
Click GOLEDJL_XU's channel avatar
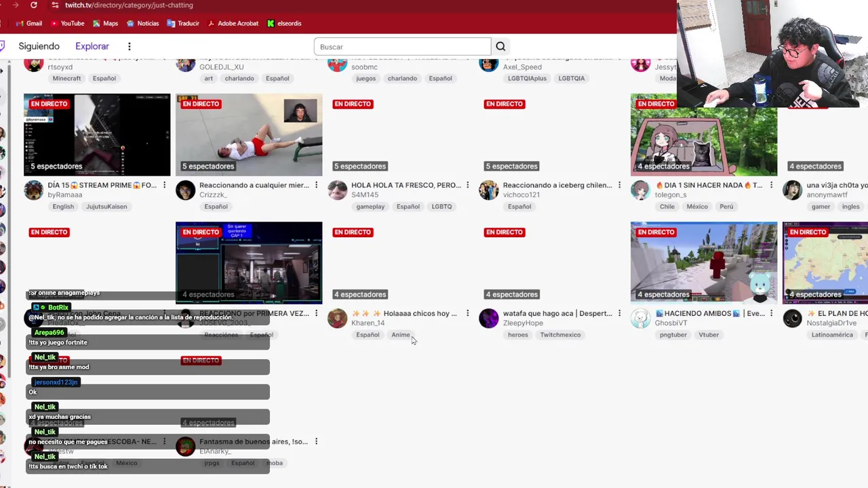(x=185, y=64)
